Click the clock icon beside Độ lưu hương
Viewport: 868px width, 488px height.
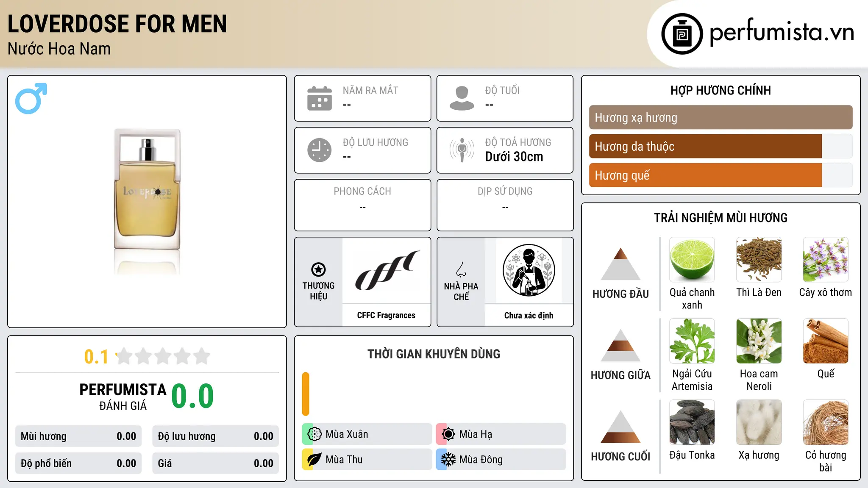pos(320,150)
